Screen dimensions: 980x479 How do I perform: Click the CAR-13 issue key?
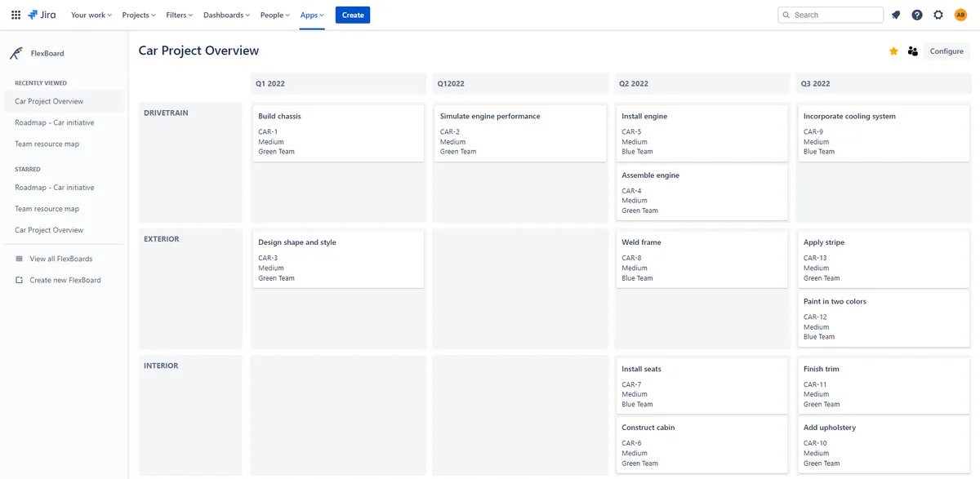(815, 258)
